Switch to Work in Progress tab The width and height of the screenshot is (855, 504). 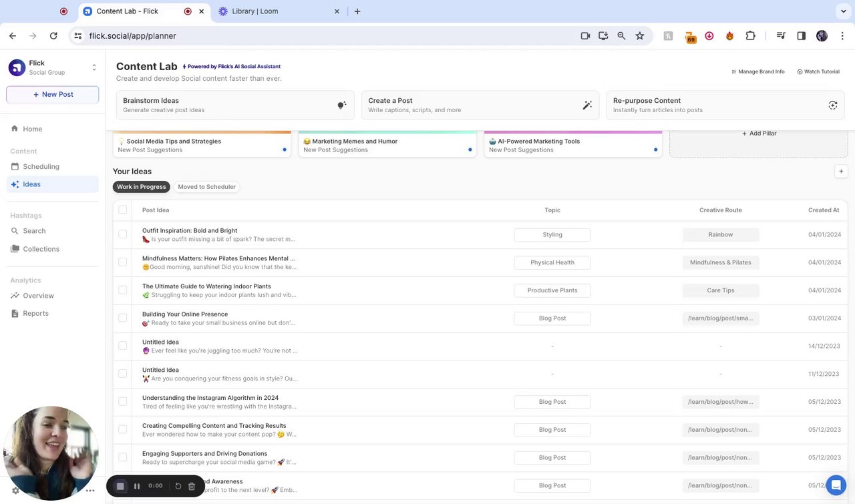(x=142, y=187)
